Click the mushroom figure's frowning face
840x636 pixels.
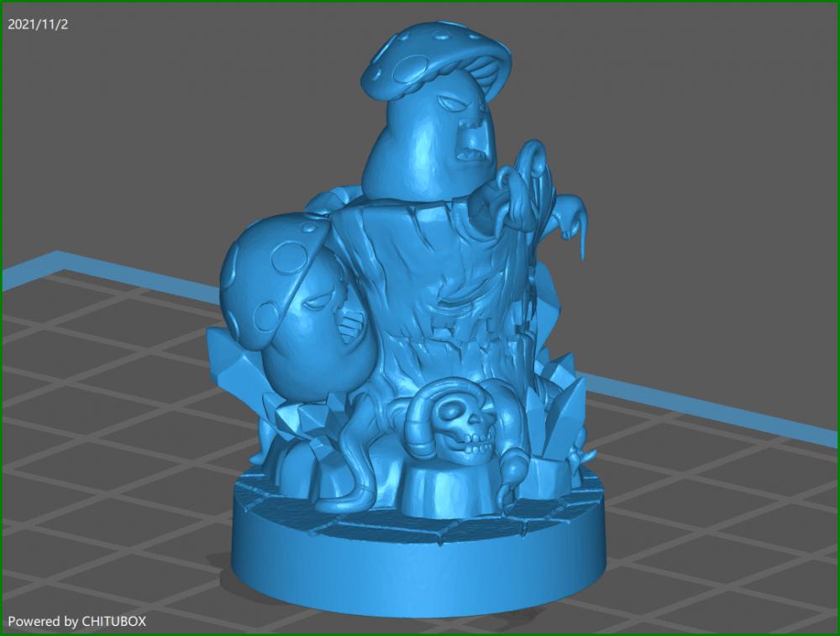[x=466, y=126]
